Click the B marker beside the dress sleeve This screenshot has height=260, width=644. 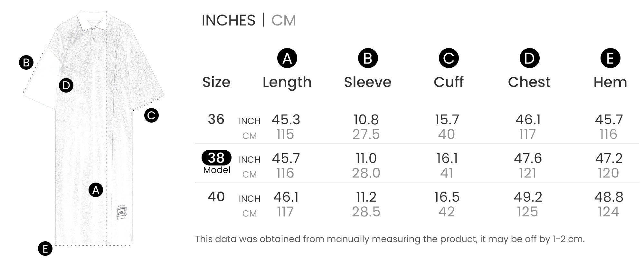pyautogui.click(x=26, y=62)
